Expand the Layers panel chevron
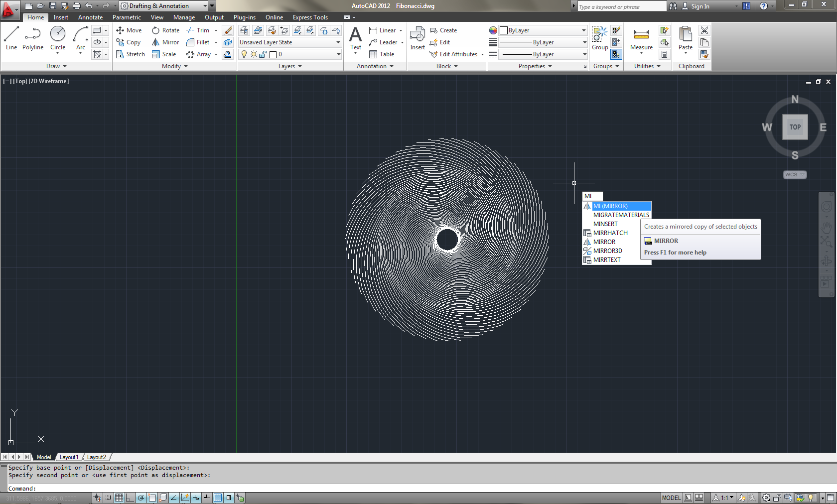 (x=299, y=66)
